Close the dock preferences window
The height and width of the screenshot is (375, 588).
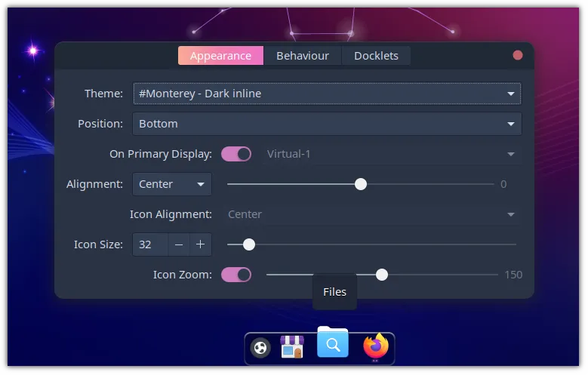click(518, 55)
